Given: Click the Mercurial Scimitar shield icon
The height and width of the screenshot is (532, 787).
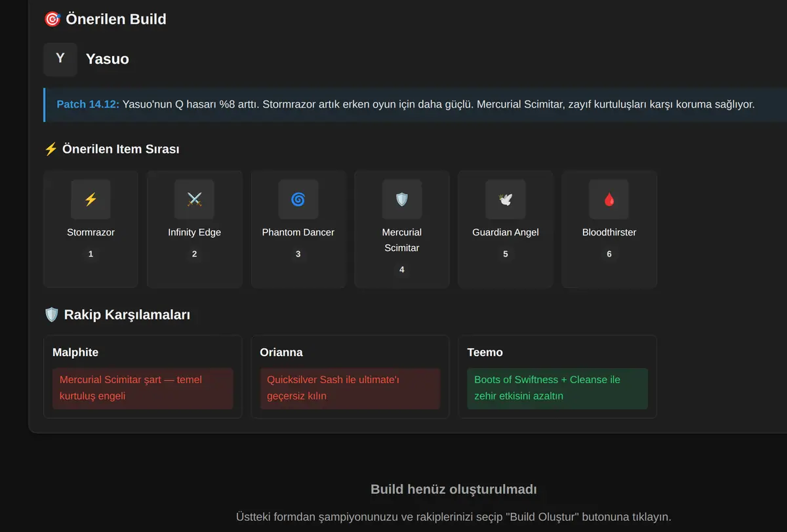Looking at the screenshot, I should pyautogui.click(x=402, y=199).
